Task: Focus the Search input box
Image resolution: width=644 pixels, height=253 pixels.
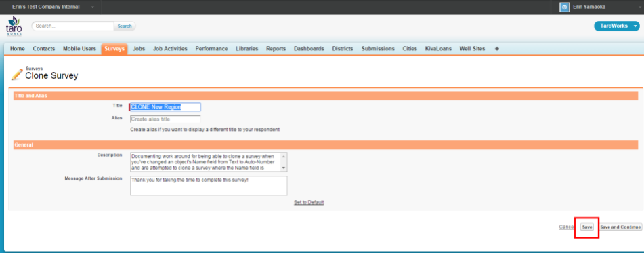Action: point(72,26)
